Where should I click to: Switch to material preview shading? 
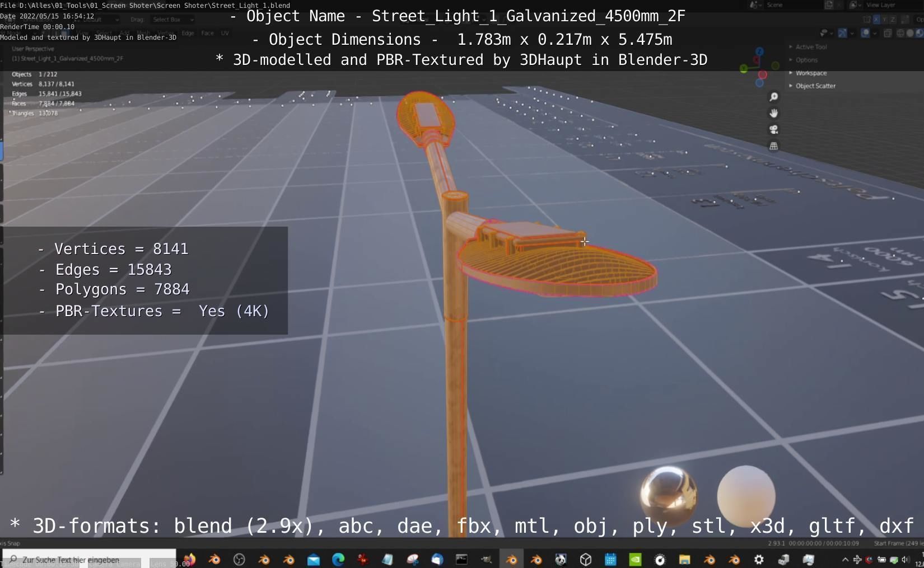[x=920, y=33]
